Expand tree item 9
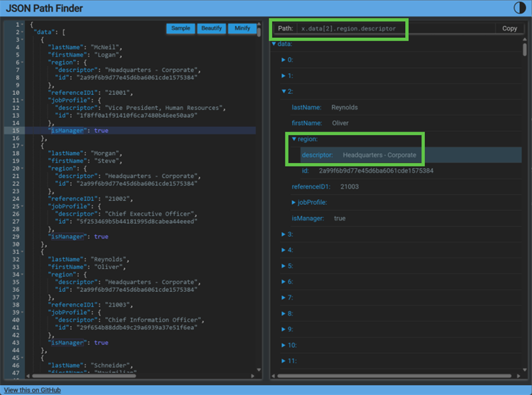 [283, 329]
